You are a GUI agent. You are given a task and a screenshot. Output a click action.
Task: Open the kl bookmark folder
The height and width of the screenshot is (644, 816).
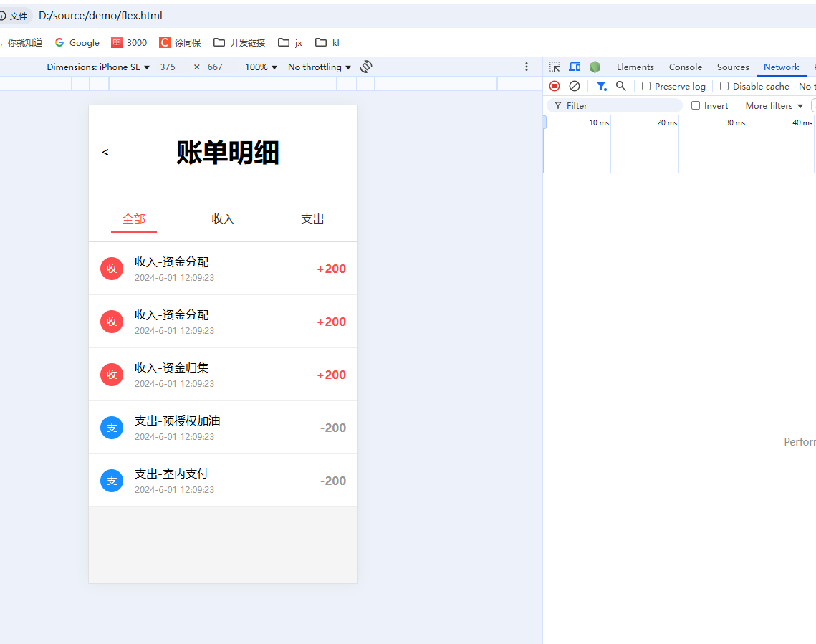pos(327,43)
